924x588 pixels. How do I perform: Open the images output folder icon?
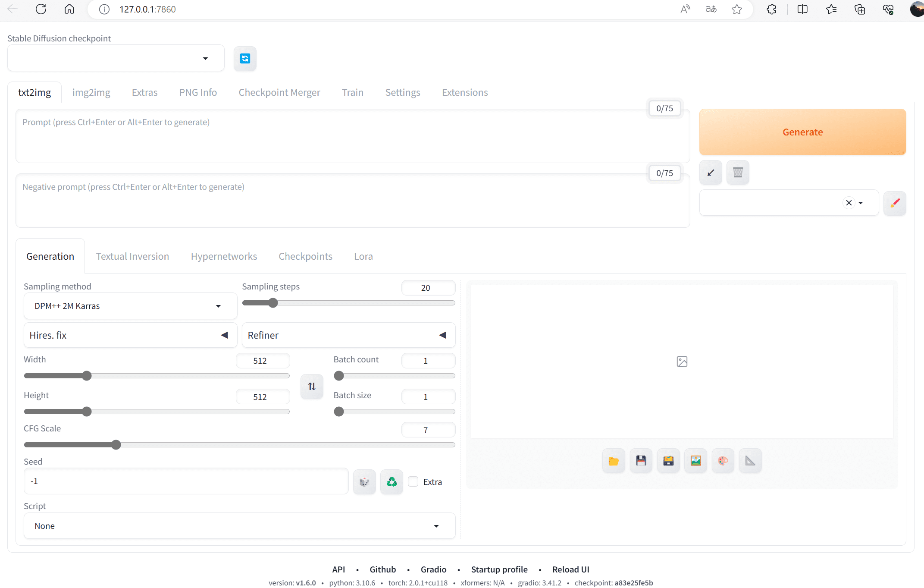click(614, 461)
